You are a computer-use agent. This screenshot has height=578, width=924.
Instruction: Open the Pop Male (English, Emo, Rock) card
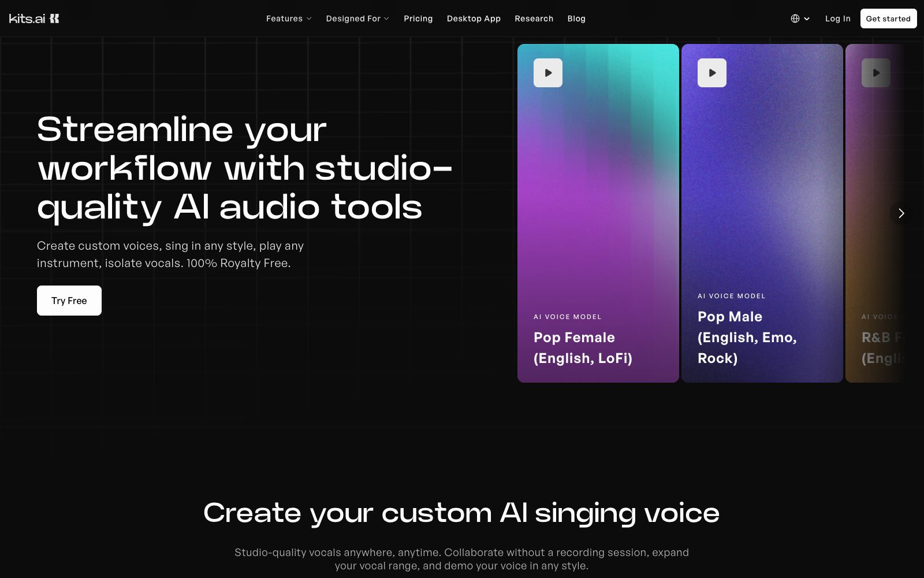pyautogui.click(x=762, y=213)
